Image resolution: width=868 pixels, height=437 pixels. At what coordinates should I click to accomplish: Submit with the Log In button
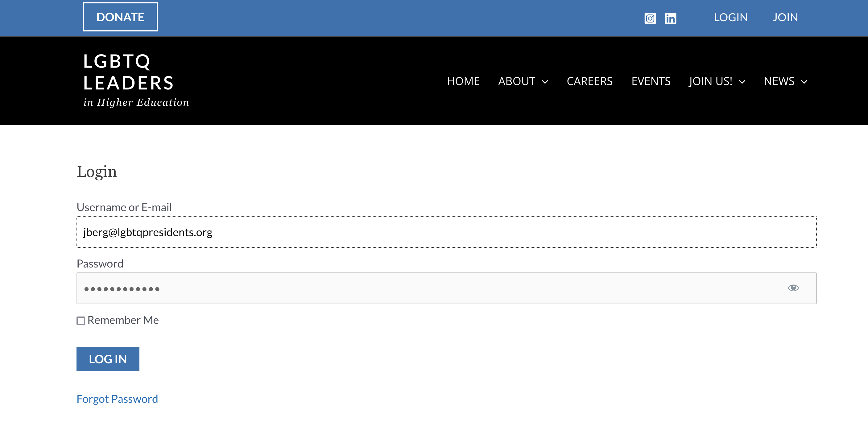(108, 359)
